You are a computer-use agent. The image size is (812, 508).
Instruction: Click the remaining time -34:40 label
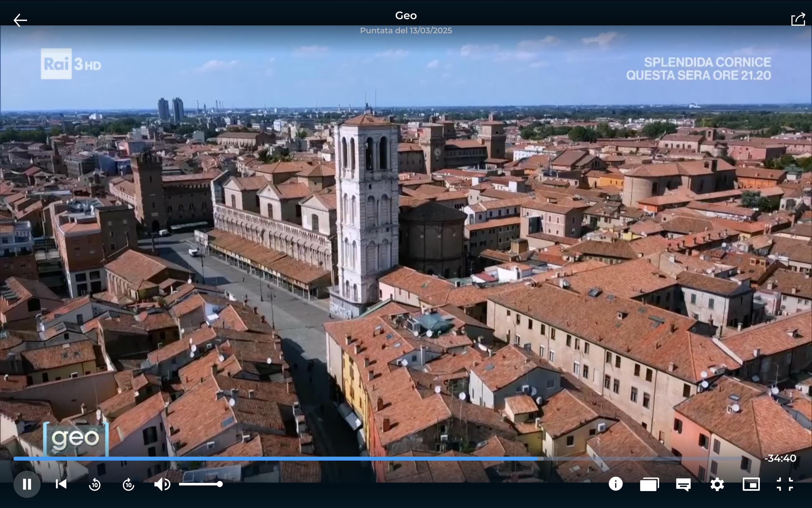780,458
